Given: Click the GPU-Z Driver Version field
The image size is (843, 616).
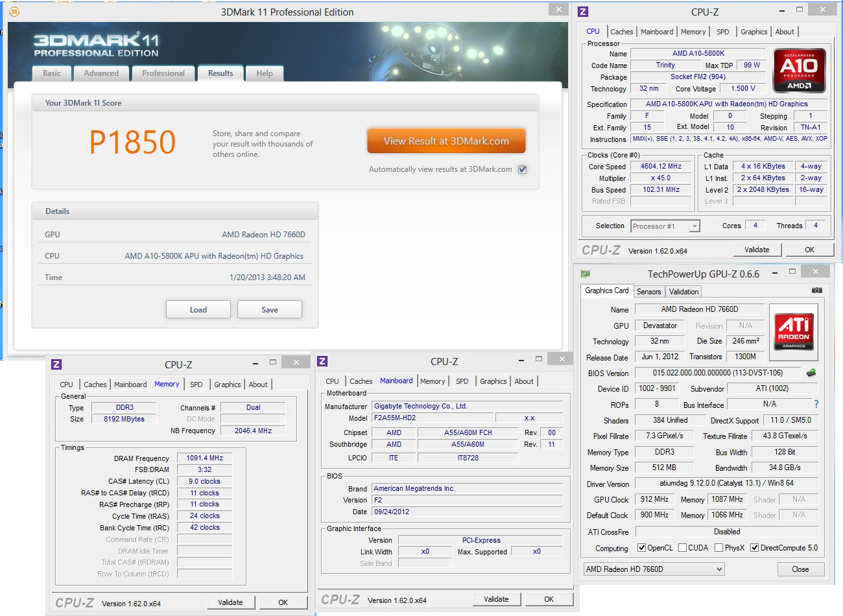Looking at the screenshot, I should coord(726,484).
